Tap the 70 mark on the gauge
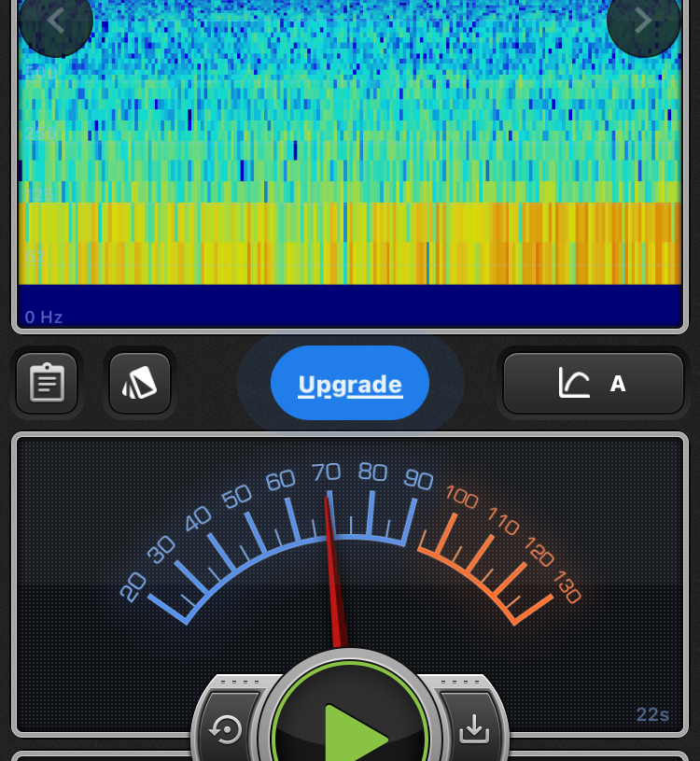Image resolution: width=700 pixels, height=761 pixels. (326, 472)
